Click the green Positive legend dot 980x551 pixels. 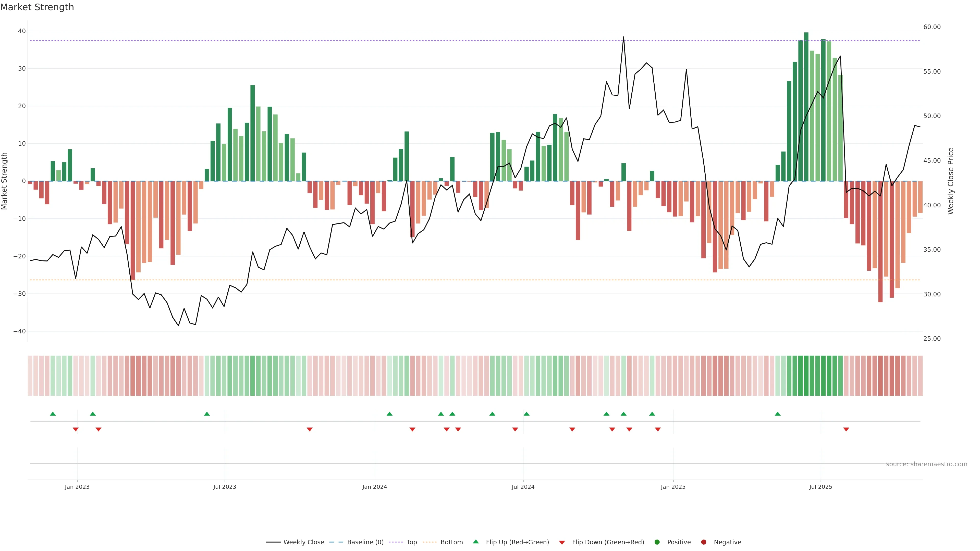(657, 542)
